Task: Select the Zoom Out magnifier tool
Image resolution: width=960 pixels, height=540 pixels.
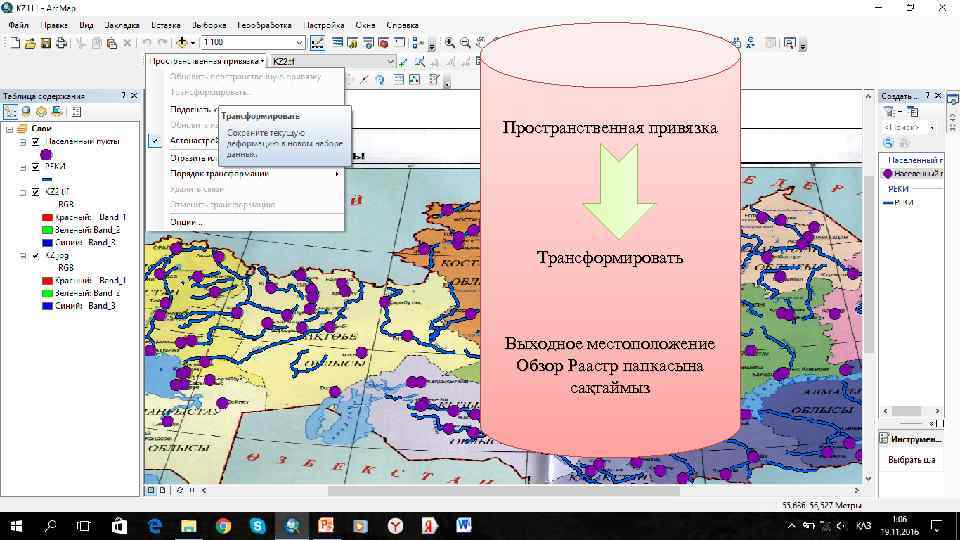Action: click(465, 43)
